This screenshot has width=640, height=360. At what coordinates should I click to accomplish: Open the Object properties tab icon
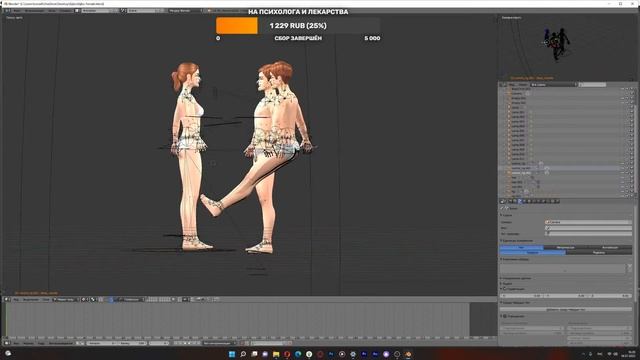click(x=529, y=201)
